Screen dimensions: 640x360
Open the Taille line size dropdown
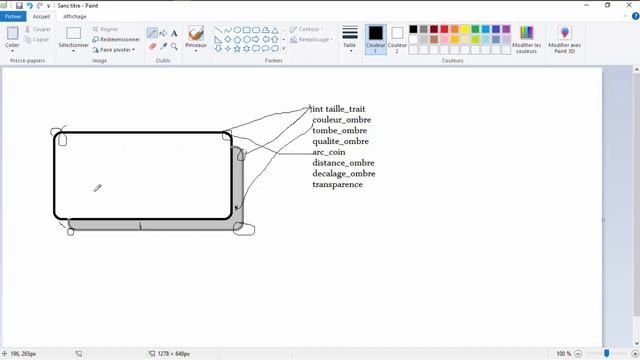[350, 39]
